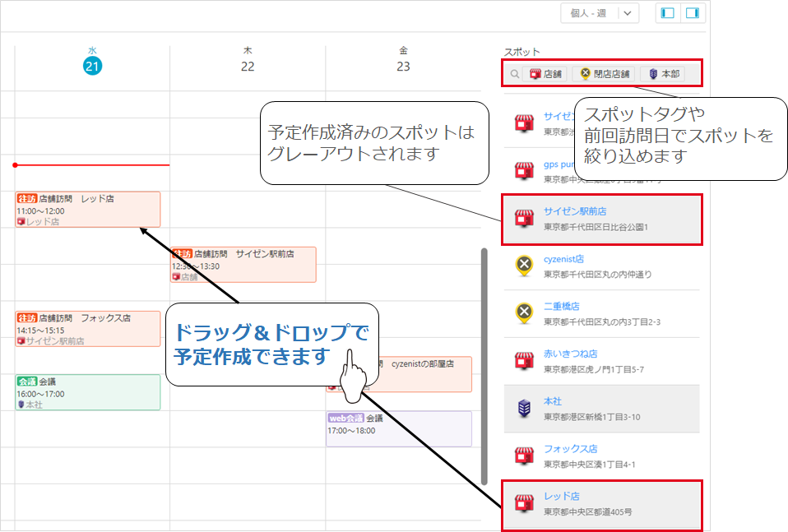Click address 東京都千代田区丸の内3丁目2-3
Image resolution: width=788 pixels, height=532 pixels.
pos(602,322)
